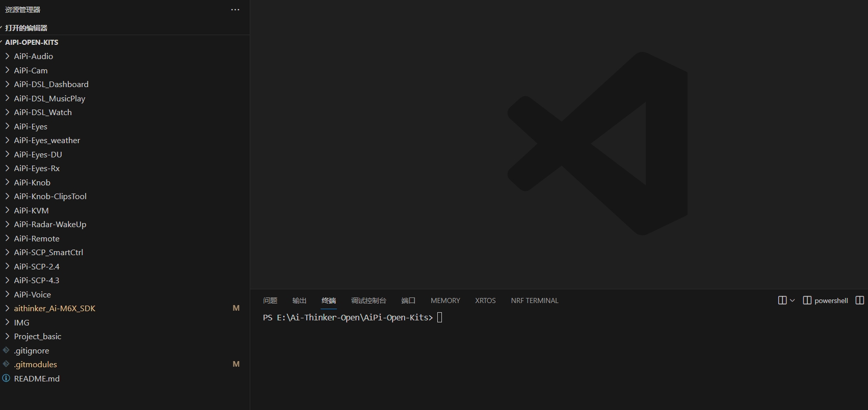Expand the AiPi-Eyes folder chevron
The image size is (868, 410).
(x=7, y=126)
